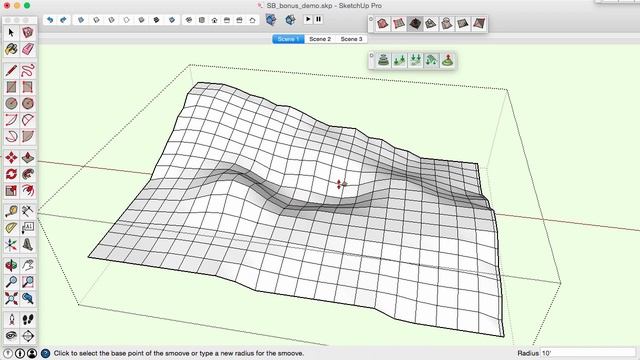The image size is (640, 360).
Task: Select the arrow Select tool
Action: click(x=11, y=33)
